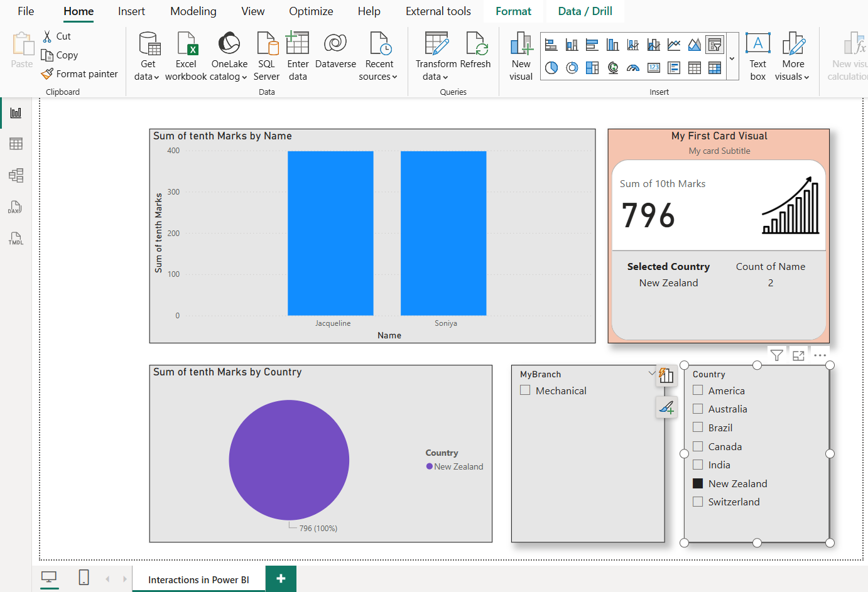Uncheck New Zealand in Country slicer

(698, 483)
